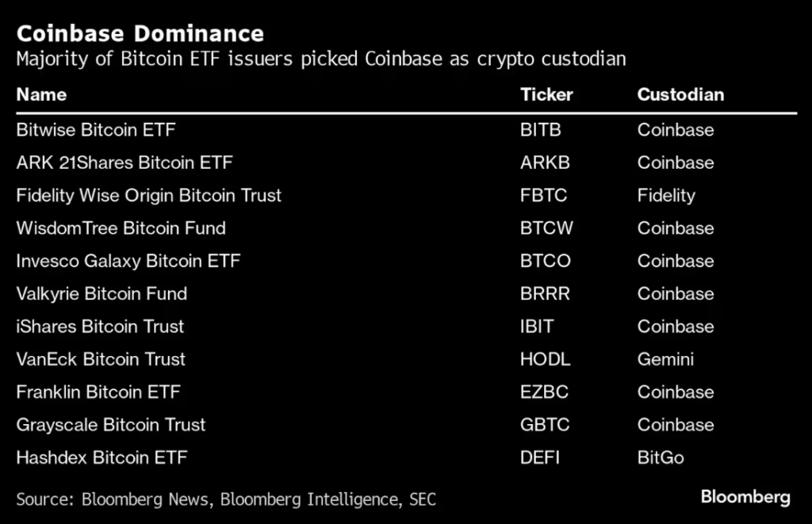Click WisdomTree Bitcoin Fund name

(x=121, y=228)
